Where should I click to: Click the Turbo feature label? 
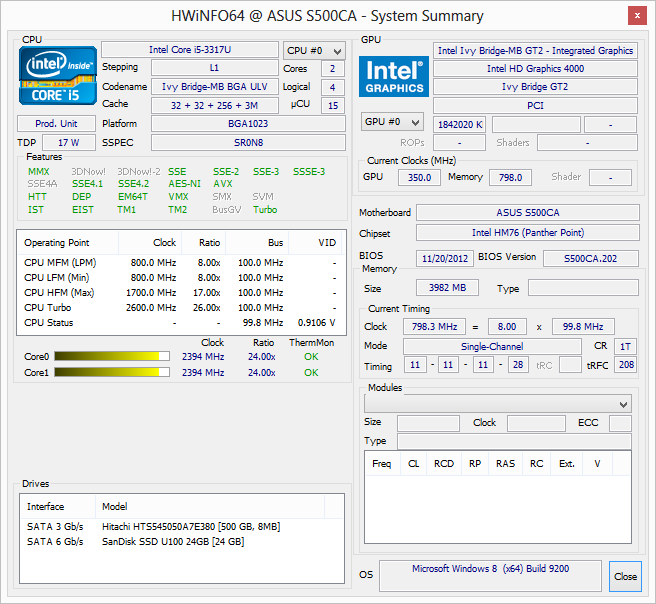click(265, 210)
